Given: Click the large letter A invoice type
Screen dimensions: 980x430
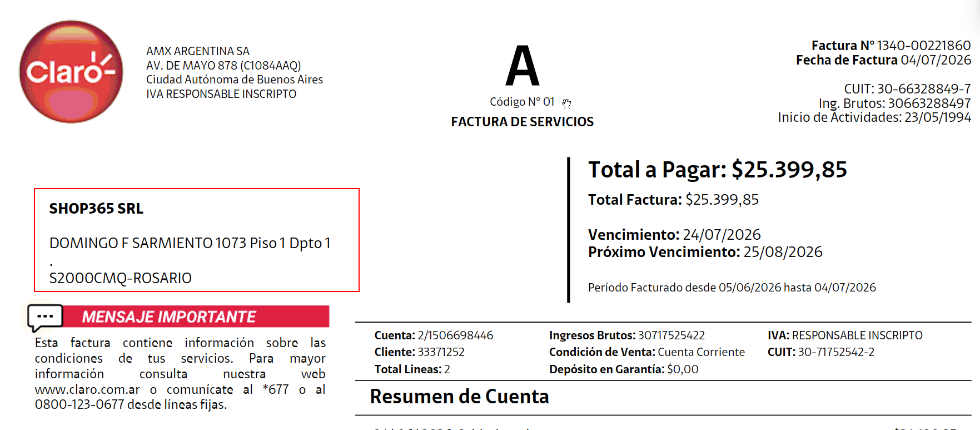Looking at the screenshot, I should 523,66.
